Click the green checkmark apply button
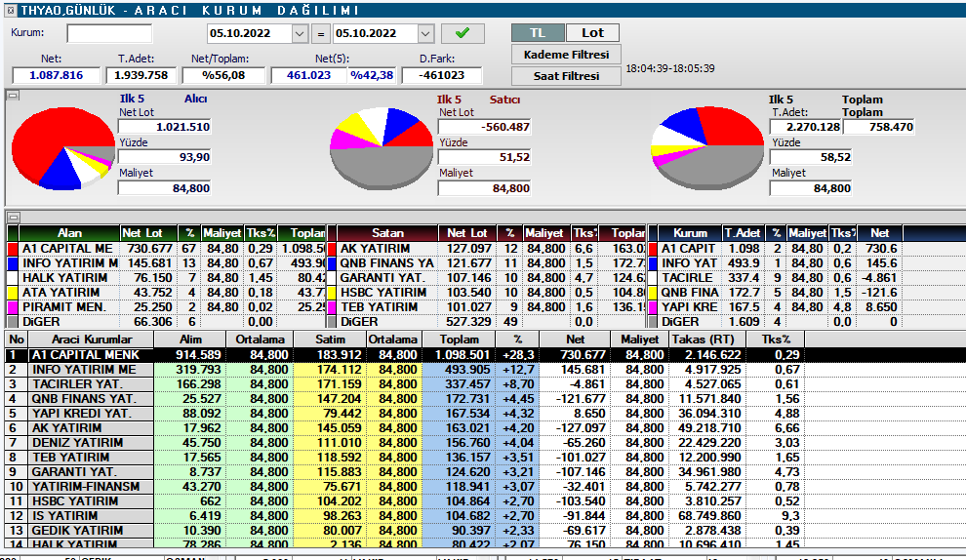Viewport: 966px width, 560px height. pos(463,33)
